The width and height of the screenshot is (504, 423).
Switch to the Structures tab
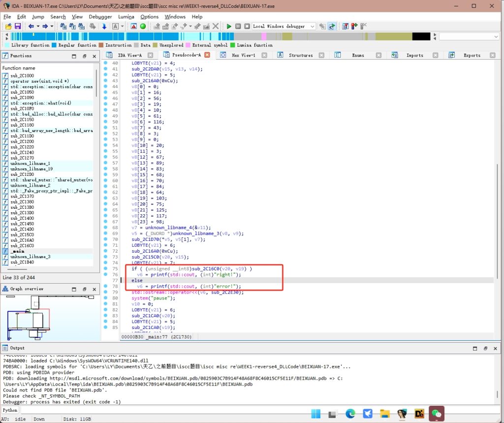pyautogui.click(x=301, y=55)
